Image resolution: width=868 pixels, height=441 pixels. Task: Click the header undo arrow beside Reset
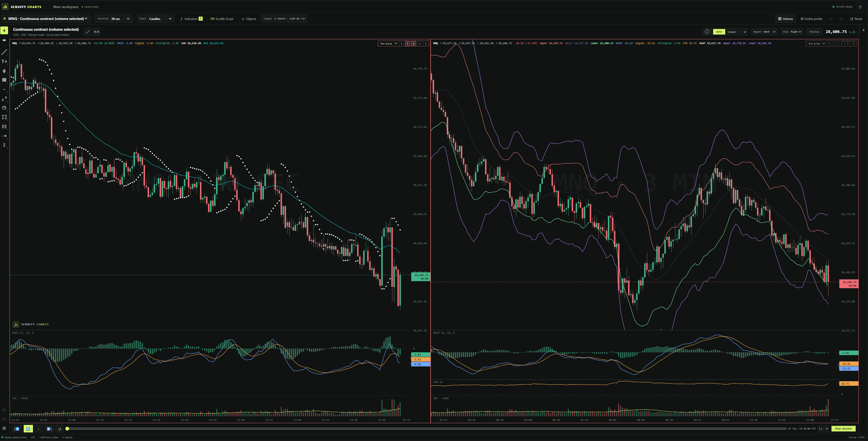(x=831, y=19)
